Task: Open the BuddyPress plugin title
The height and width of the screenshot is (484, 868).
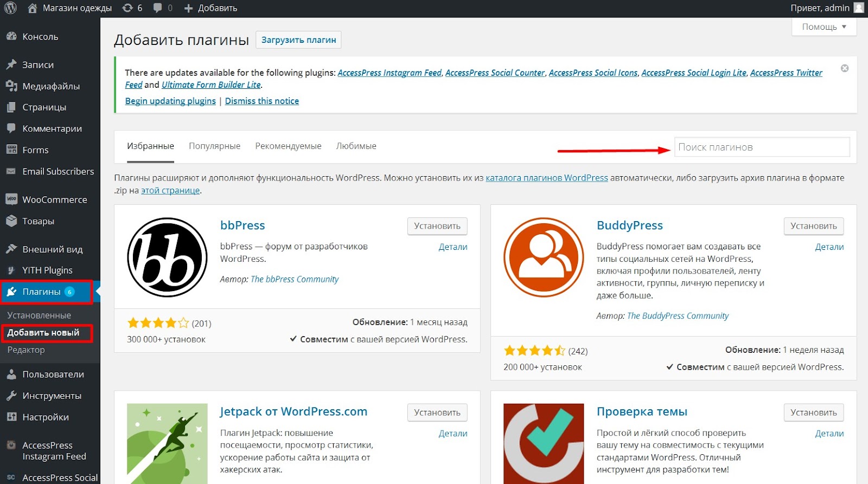Action: point(630,225)
